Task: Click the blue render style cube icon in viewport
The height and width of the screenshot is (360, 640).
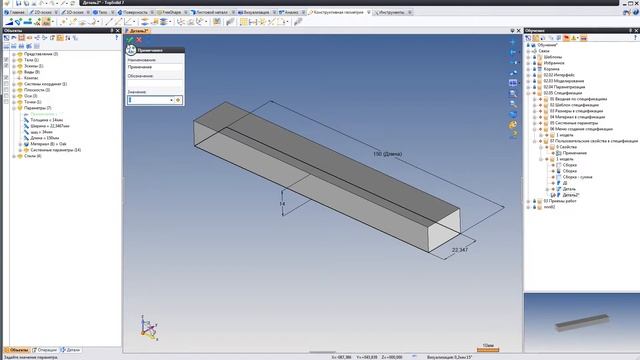Action: point(513,114)
